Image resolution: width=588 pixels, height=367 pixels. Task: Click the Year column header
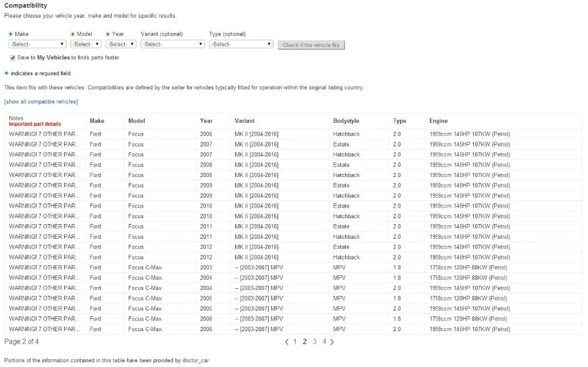[x=206, y=121]
